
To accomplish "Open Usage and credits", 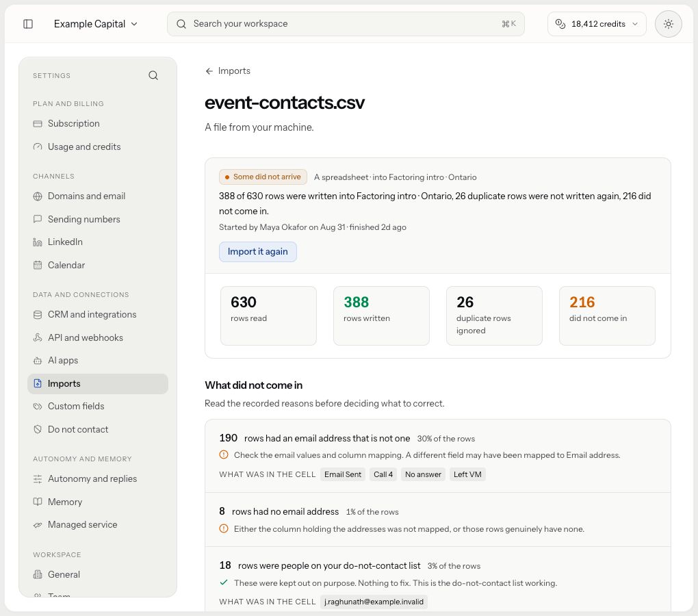I will coord(98,146).
